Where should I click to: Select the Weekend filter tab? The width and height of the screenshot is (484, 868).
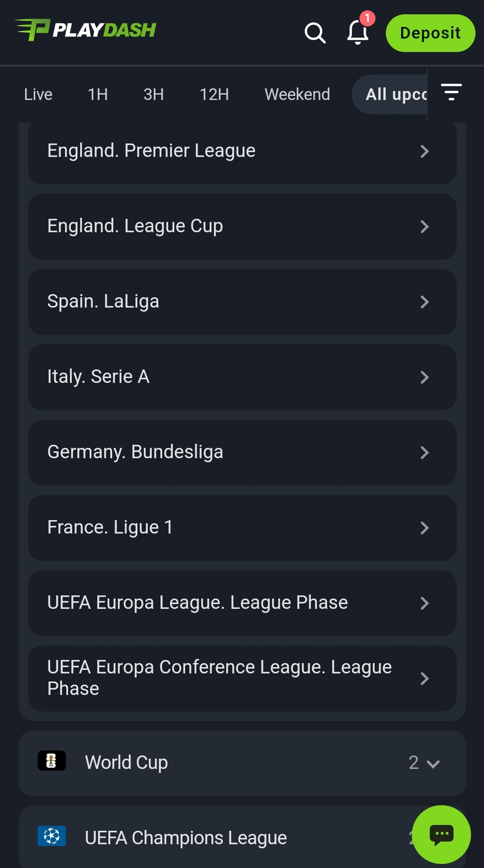(x=297, y=95)
